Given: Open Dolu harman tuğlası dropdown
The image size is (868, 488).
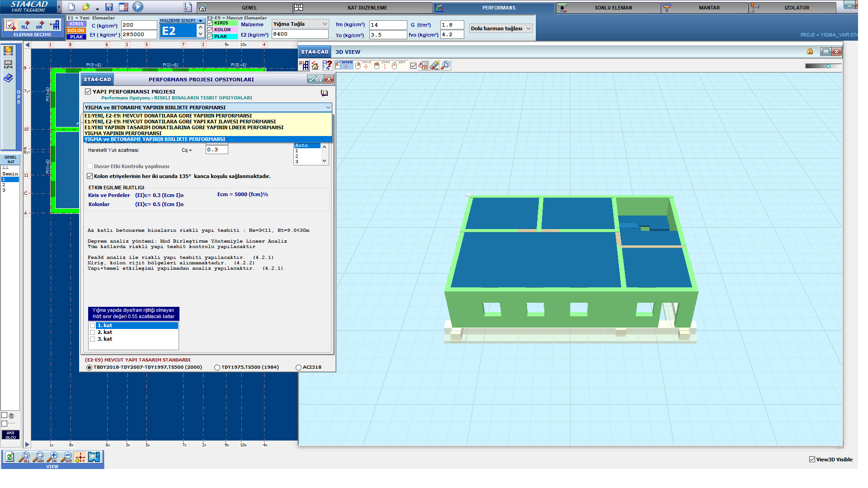Looking at the screenshot, I should tap(501, 28).
